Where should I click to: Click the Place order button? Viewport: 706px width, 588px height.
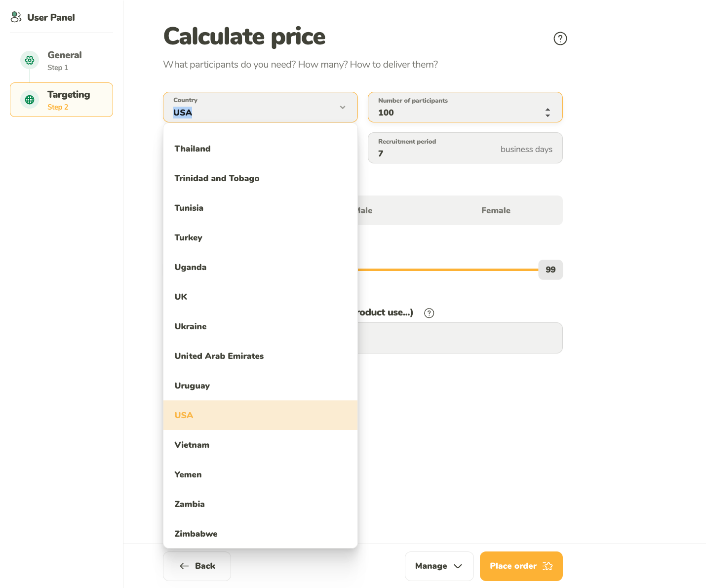point(521,566)
